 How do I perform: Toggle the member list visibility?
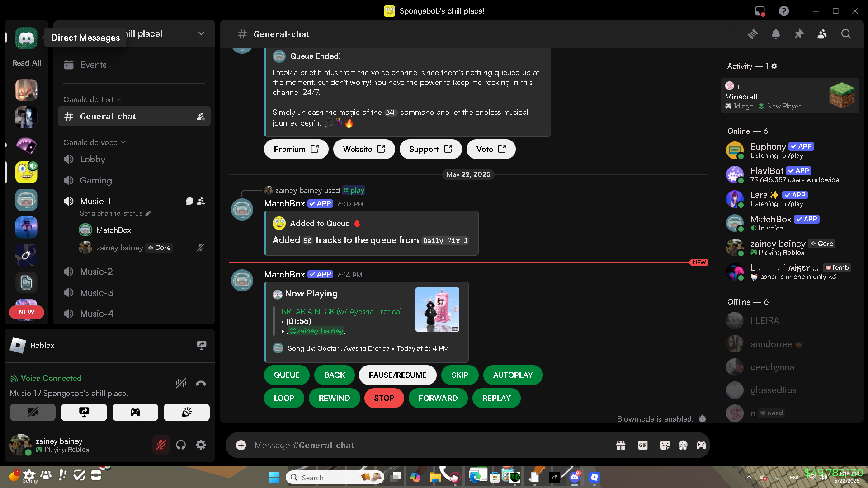(822, 34)
